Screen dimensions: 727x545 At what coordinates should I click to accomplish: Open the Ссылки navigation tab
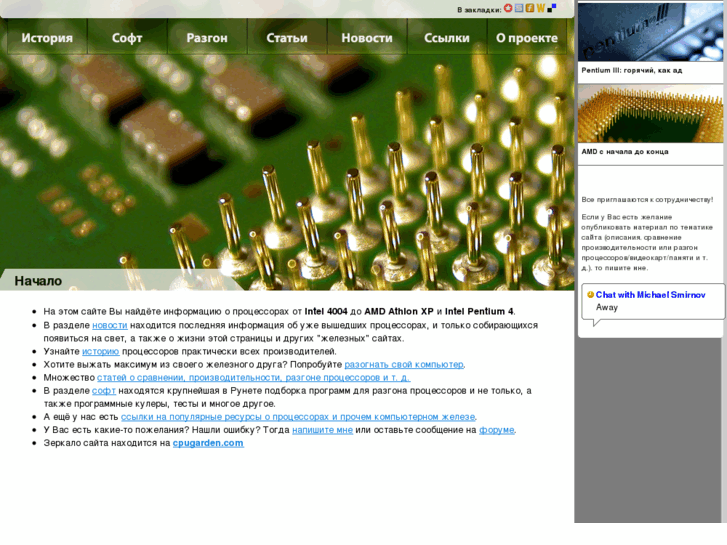tap(447, 38)
